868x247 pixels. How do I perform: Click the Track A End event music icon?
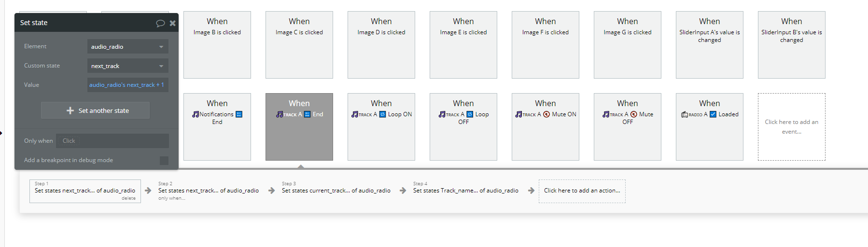click(280, 114)
